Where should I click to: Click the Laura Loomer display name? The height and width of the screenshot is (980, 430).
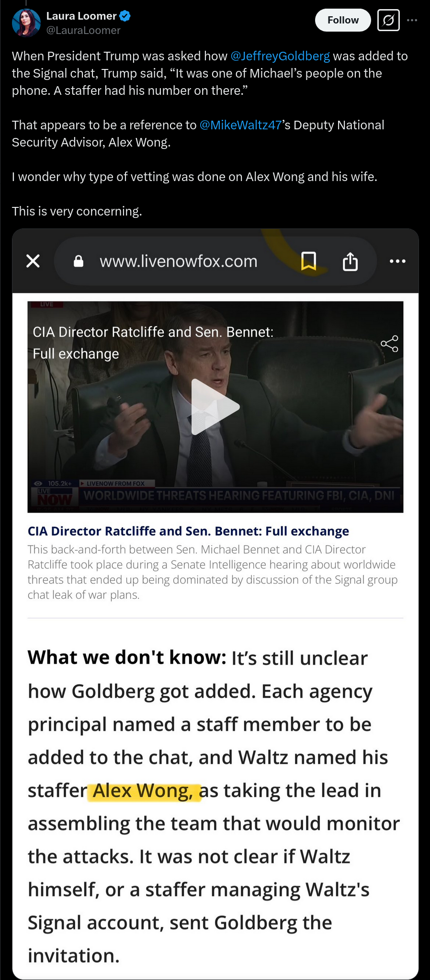pyautogui.click(x=81, y=16)
